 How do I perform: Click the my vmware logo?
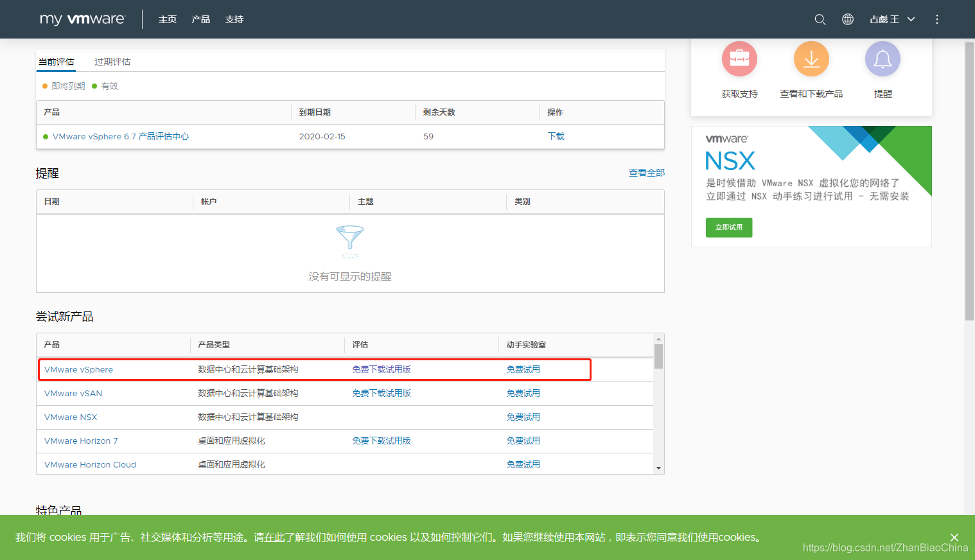(82, 19)
